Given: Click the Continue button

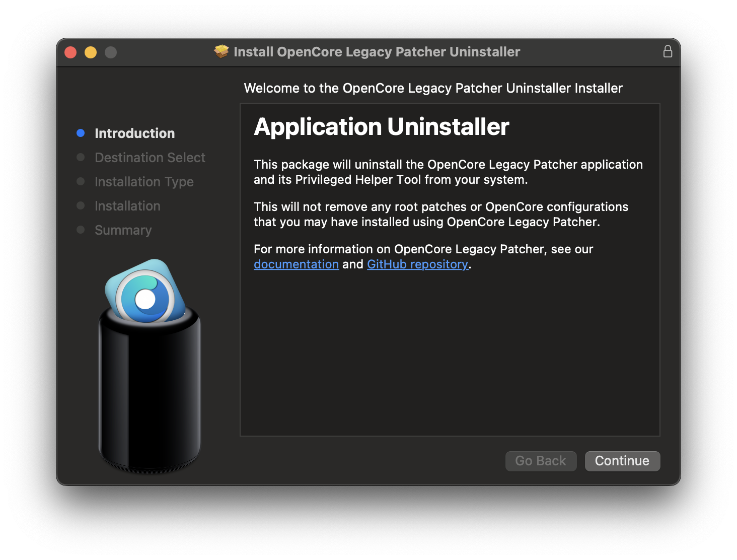Looking at the screenshot, I should click(x=622, y=461).
